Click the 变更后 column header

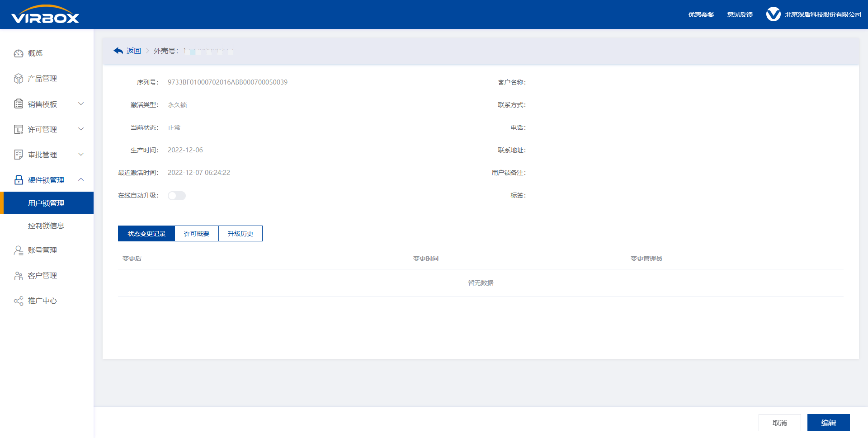(x=132, y=259)
